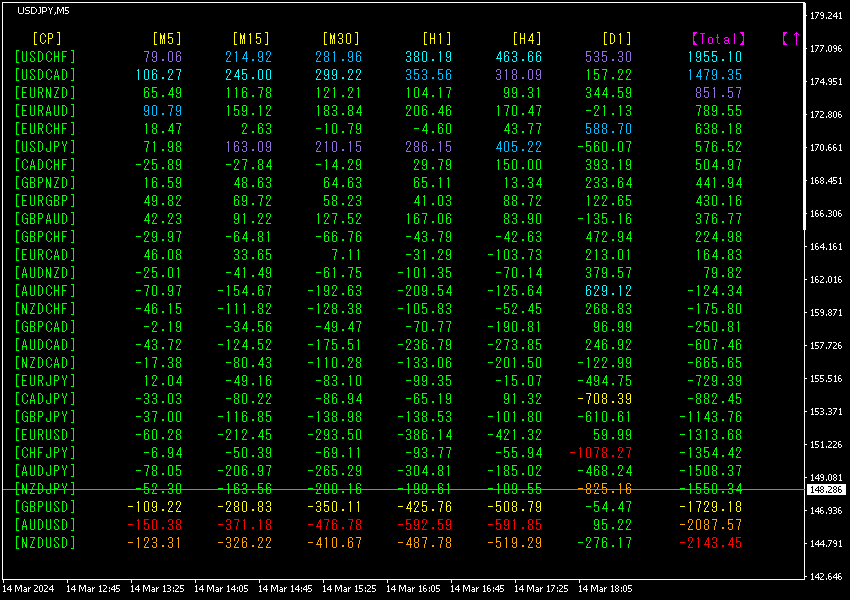Sort by the [H1] column header

tap(437, 38)
